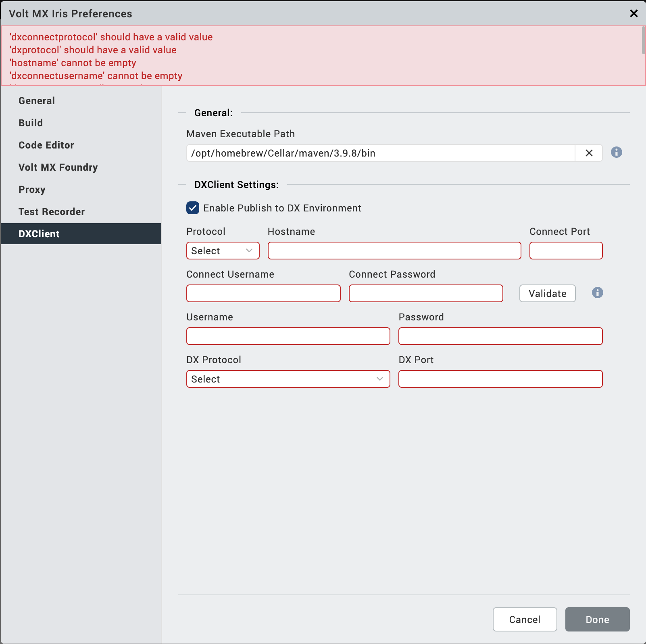Open the Protocol dropdown
The width and height of the screenshot is (646, 644).
(x=223, y=251)
